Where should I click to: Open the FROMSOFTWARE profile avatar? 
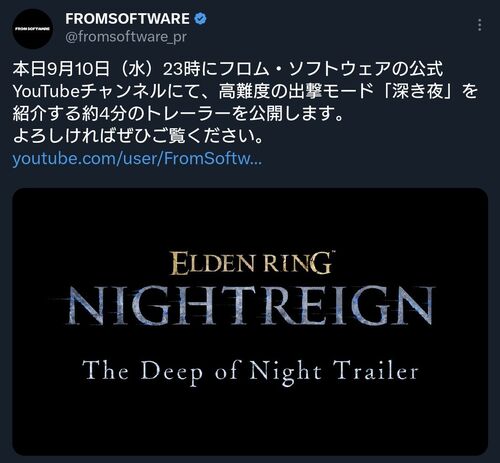(33, 29)
